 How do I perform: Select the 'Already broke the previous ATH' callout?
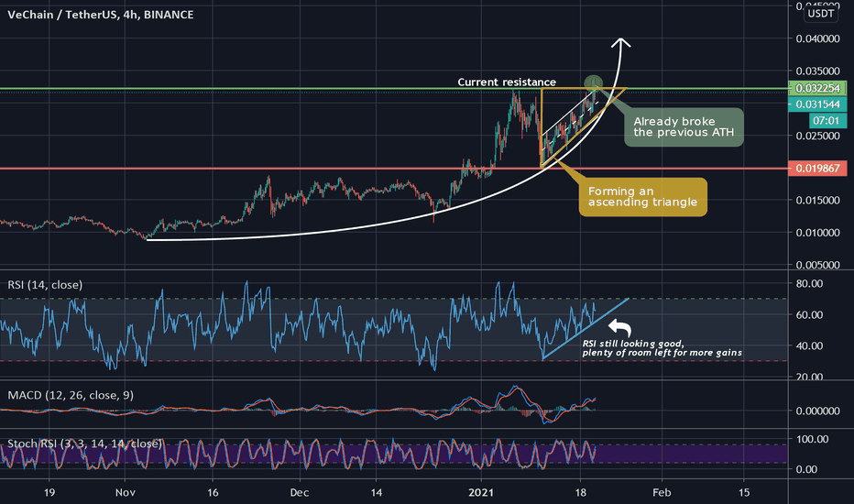coord(684,127)
